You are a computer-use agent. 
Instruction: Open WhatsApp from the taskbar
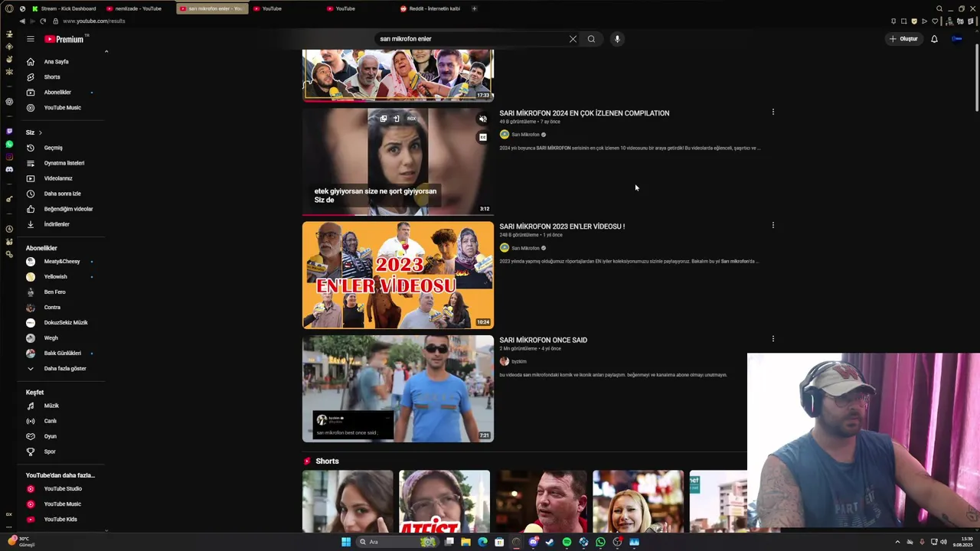[x=600, y=542]
